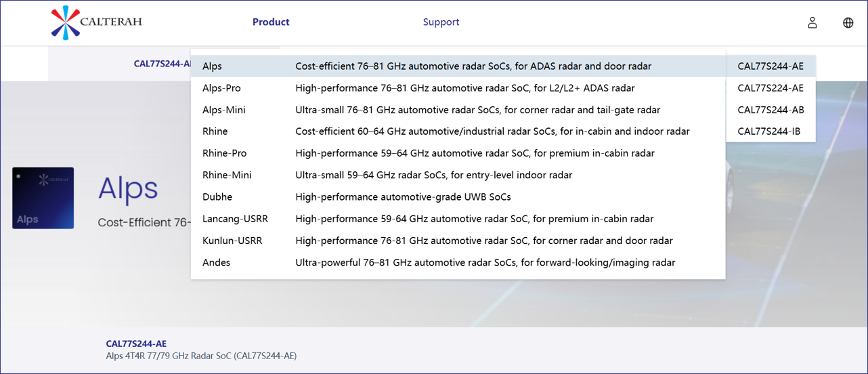The width and height of the screenshot is (868, 374).
Task: Choose Alps-Mini from the list
Action: click(458, 110)
